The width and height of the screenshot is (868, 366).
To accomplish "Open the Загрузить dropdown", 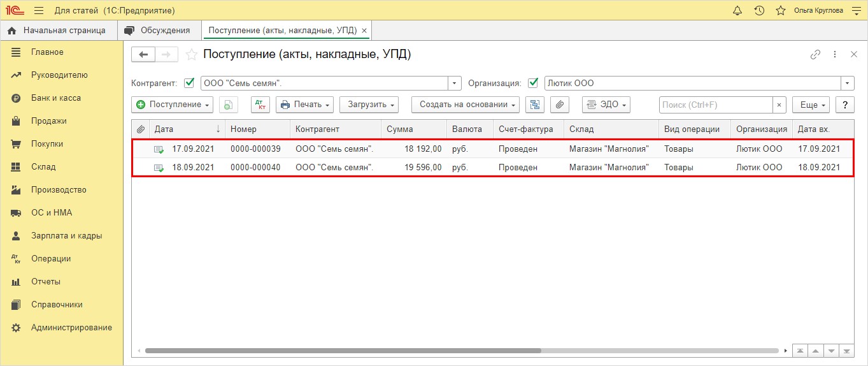I will [369, 105].
